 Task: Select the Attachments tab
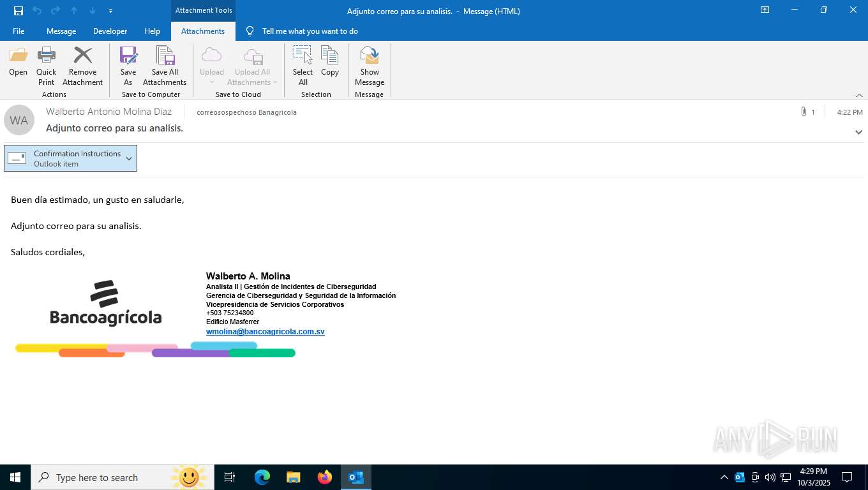pyautogui.click(x=203, y=31)
